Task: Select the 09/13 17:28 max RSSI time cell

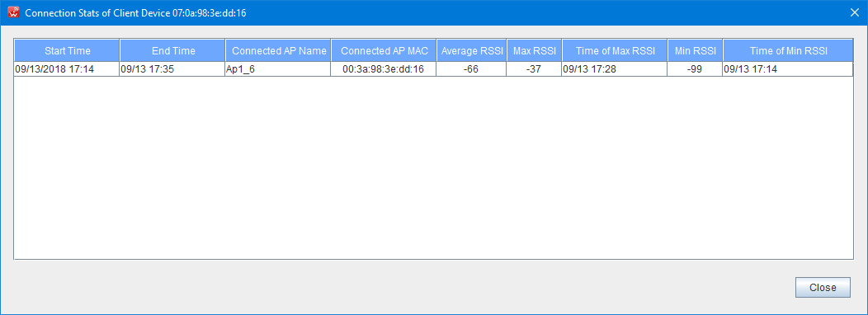Action: [x=615, y=69]
